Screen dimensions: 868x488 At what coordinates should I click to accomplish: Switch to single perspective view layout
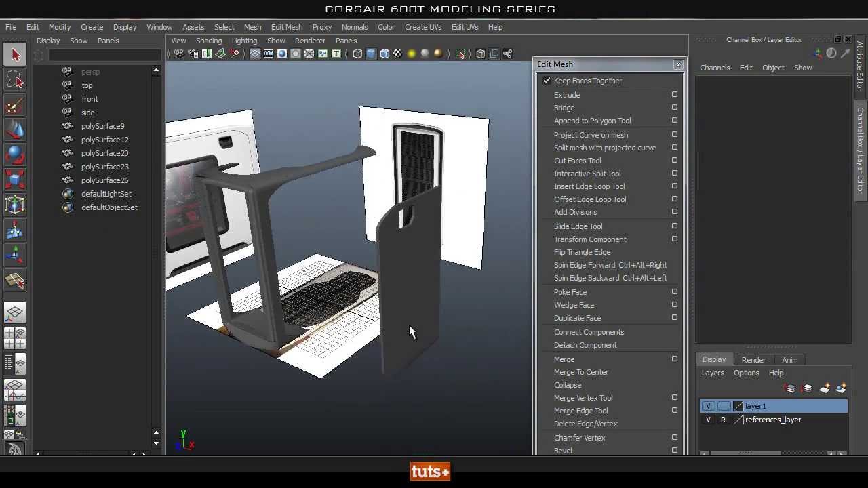15,312
